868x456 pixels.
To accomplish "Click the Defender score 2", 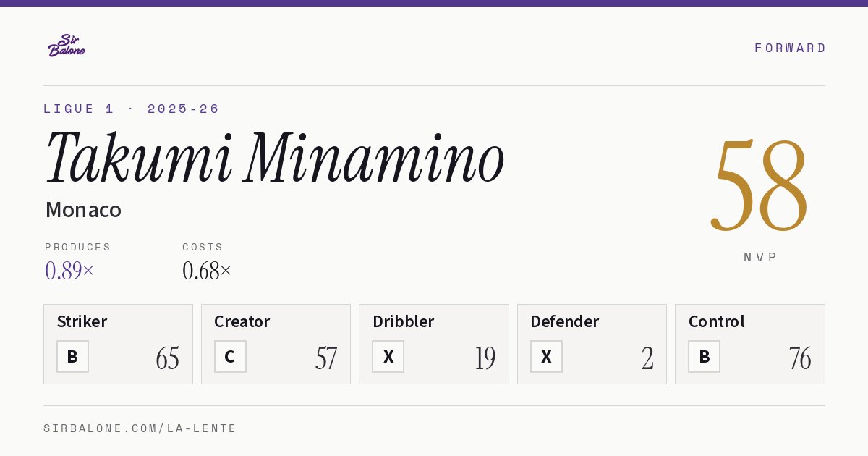I will 647,358.
